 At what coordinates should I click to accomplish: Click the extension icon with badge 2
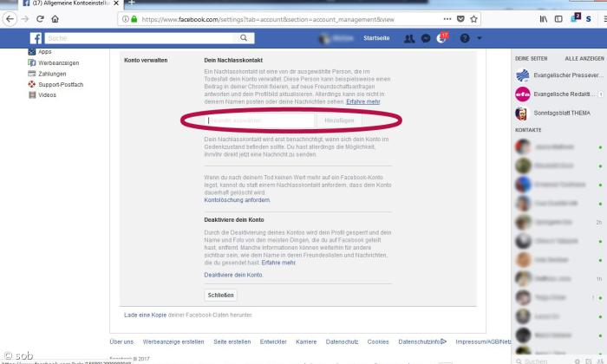575,18
